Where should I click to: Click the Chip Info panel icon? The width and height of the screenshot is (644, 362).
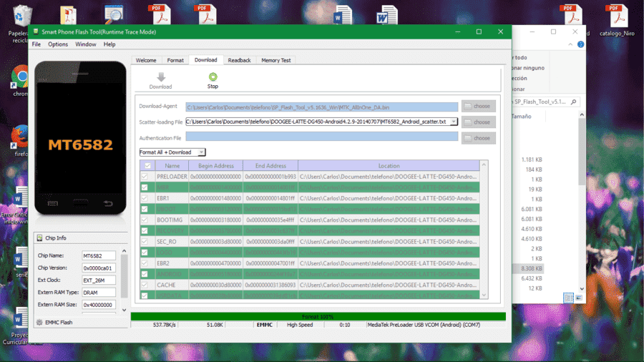point(40,238)
